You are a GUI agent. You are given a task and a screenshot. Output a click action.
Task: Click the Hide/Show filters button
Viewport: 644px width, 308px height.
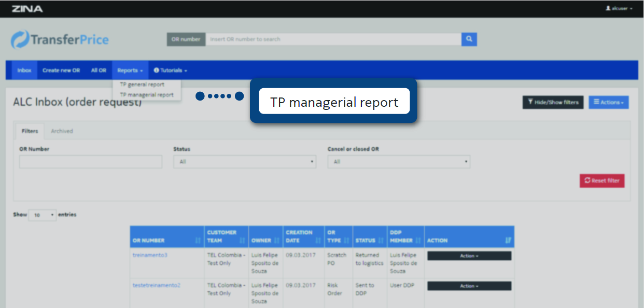point(553,102)
